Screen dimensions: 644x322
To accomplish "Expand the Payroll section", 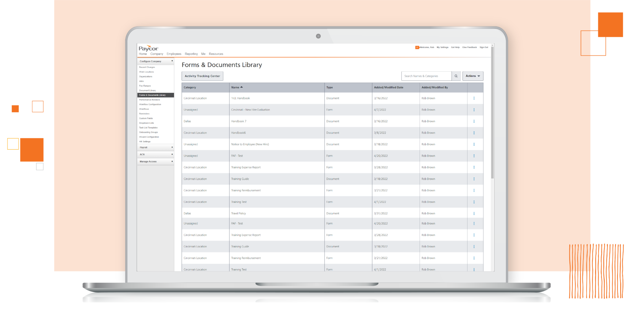I will [172, 147].
